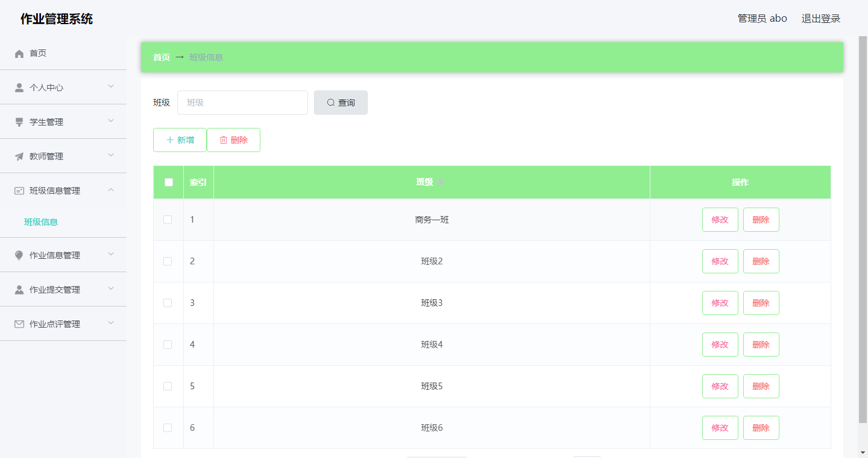Check the box for row 班级5
The image size is (868, 458).
(x=168, y=386)
